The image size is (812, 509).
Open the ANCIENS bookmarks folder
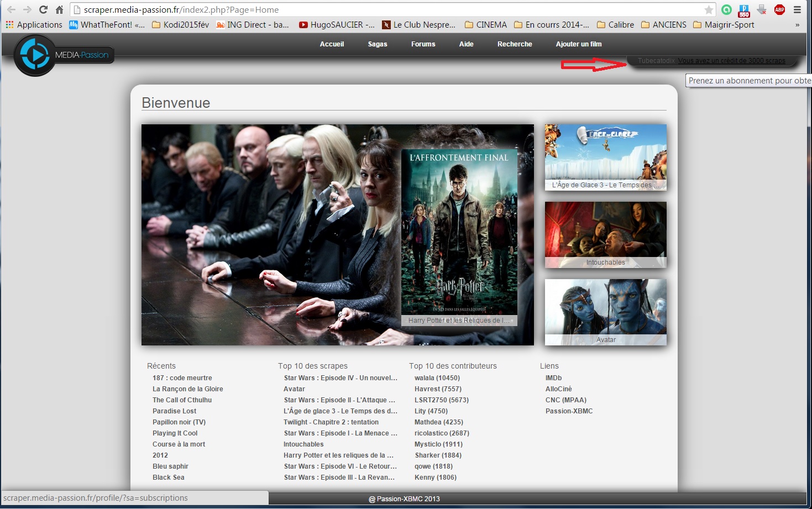pyautogui.click(x=663, y=25)
